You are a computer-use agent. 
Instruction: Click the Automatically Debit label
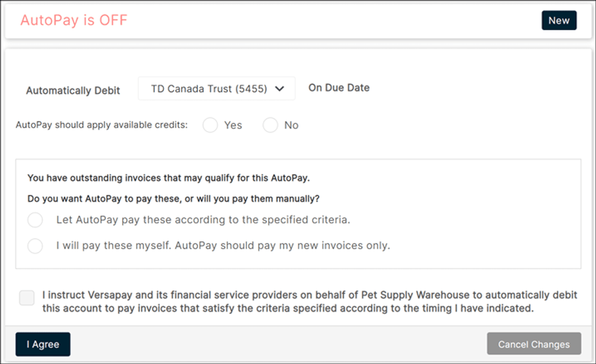click(73, 91)
